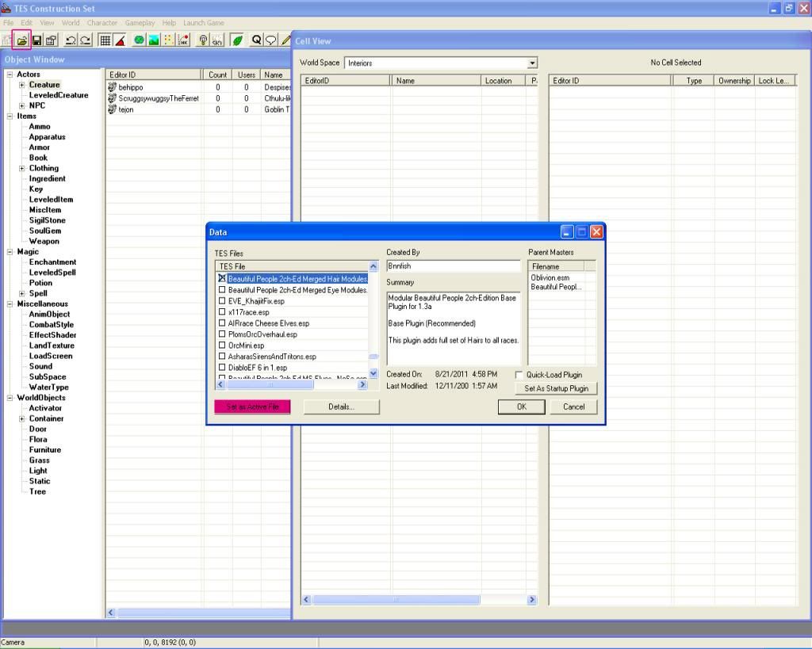Click the Set As Startup Plugin button
Viewport: 812px width, 649px height.
(x=556, y=389)
